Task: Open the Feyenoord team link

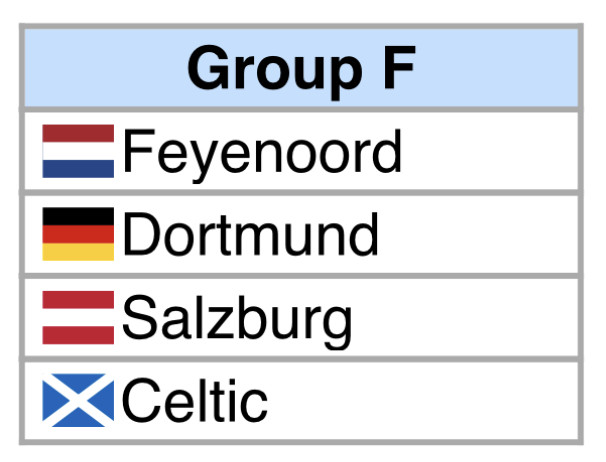Action: [261, 152]
